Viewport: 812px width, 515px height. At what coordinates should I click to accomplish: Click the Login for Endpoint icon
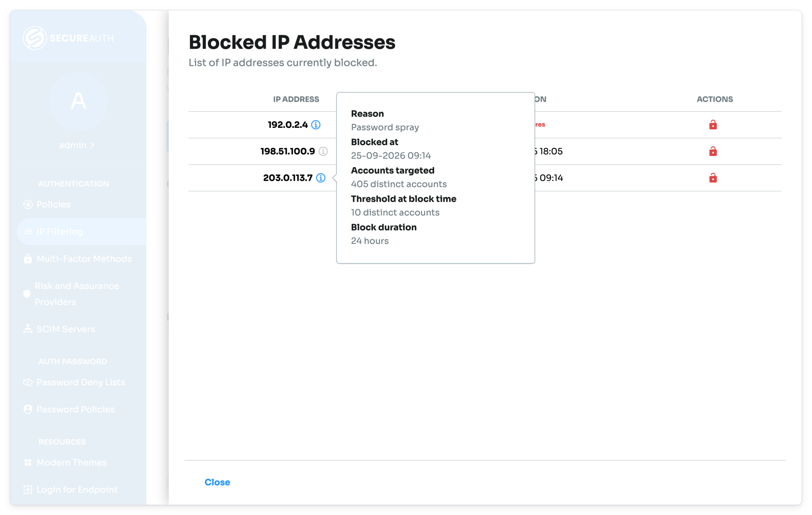[x=28, y=489]
